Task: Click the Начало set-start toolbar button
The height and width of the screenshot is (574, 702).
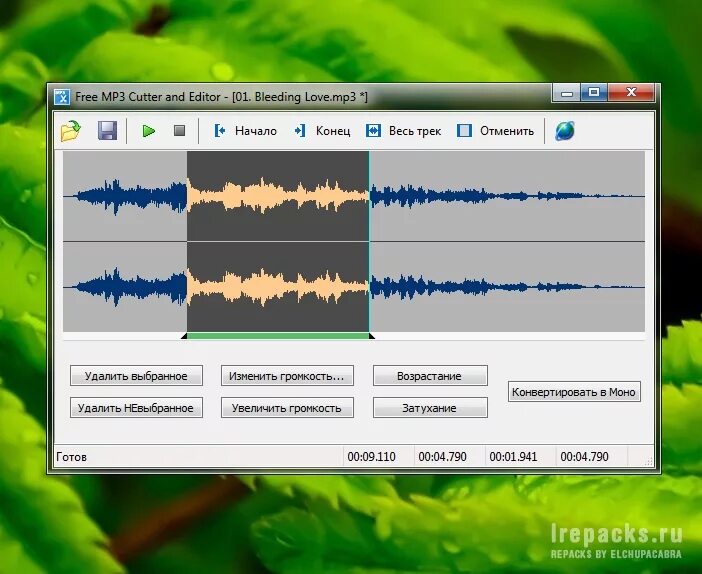Action: (245, 131)
